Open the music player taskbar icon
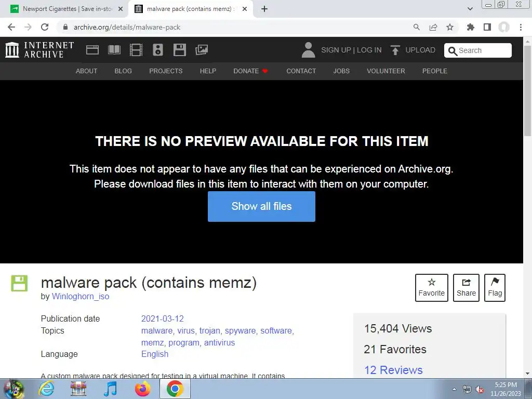 click(110, 389)
